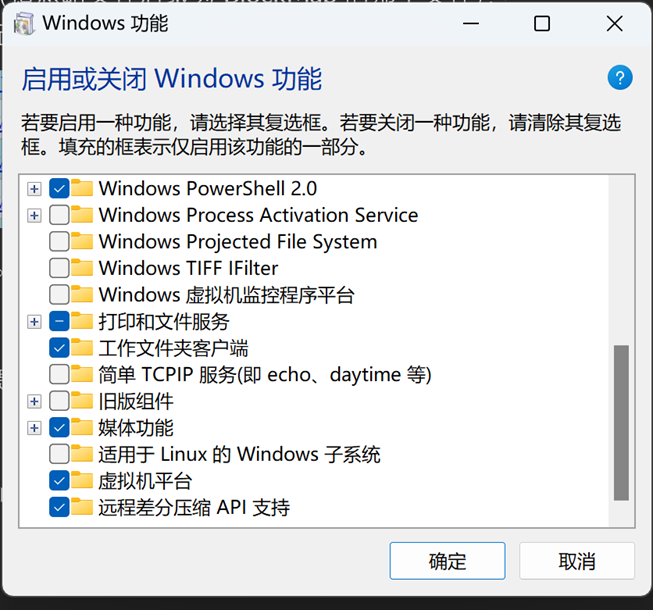Click the feature list vertical scrollbar thumb
The height and width of the screenshot is (610, 653).
(621, 423)
